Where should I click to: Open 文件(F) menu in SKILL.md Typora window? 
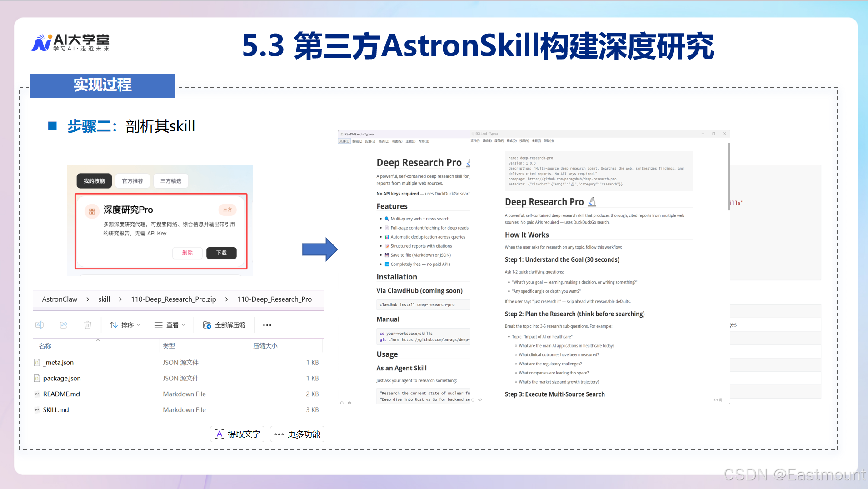[x=475, y=141]
